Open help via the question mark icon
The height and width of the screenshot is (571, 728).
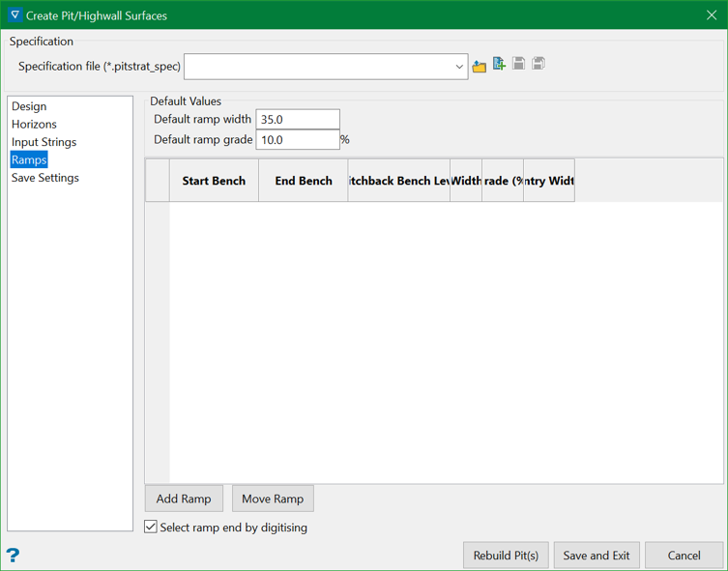pyautogui.click(x=13, y=555)
